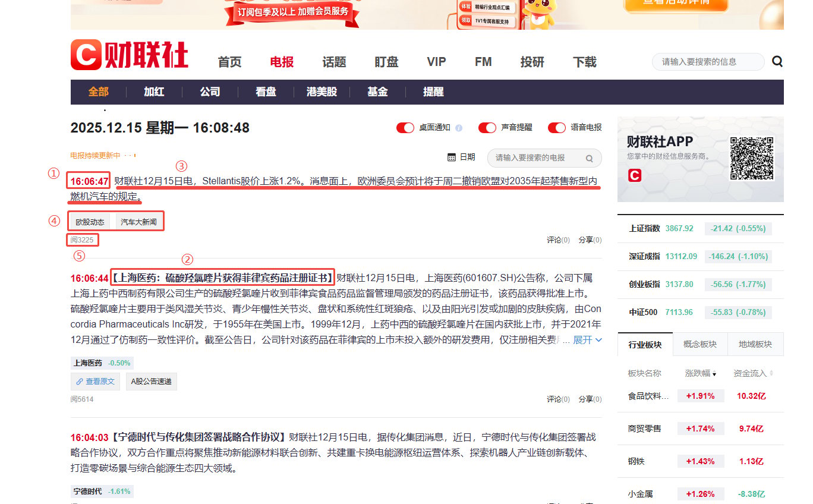Open the 电报 nav item

point(282,62)
